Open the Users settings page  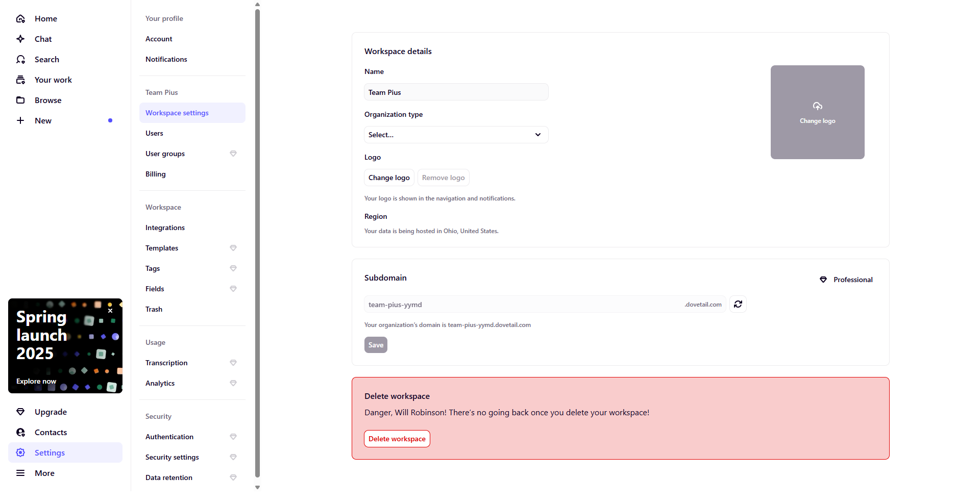coord(154,134)
